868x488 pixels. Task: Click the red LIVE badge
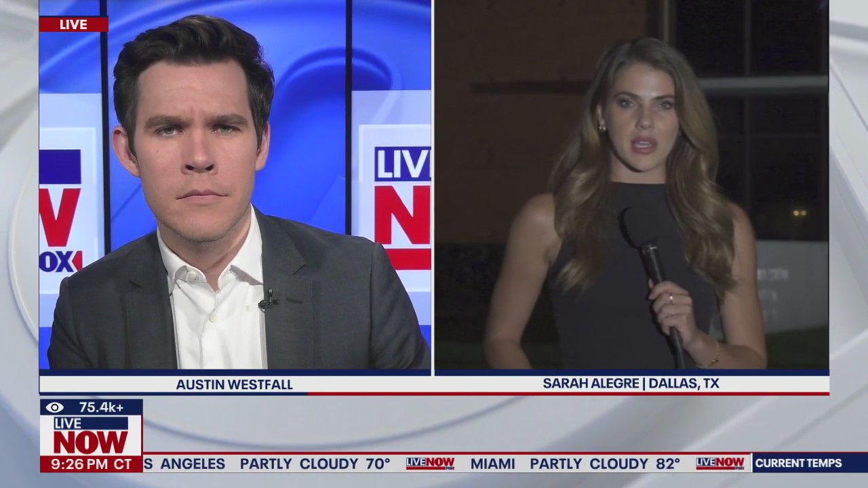73,24
